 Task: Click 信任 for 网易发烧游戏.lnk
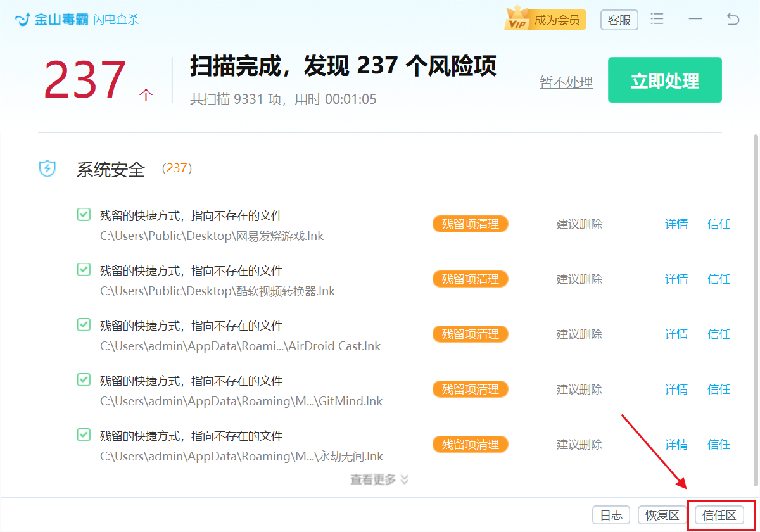[719, 224]
